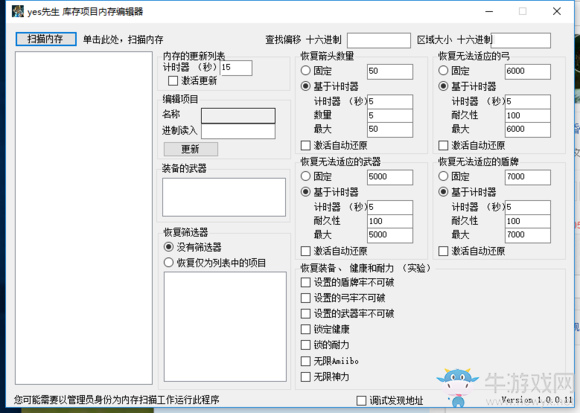The width and height of the screenshot is (580, 413).
Task: Tick 设置的盾牌牢不可破 checkbox
Action: click(x=306, y=282)
